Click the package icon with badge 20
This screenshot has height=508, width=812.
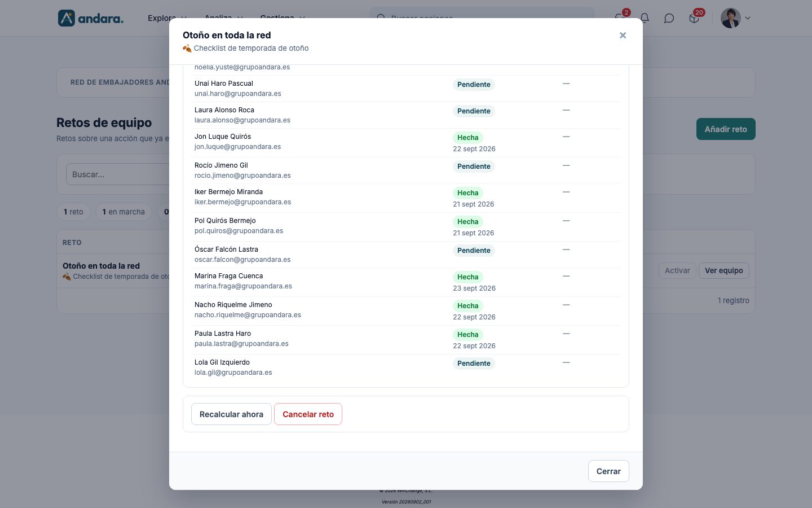(694, 18)
